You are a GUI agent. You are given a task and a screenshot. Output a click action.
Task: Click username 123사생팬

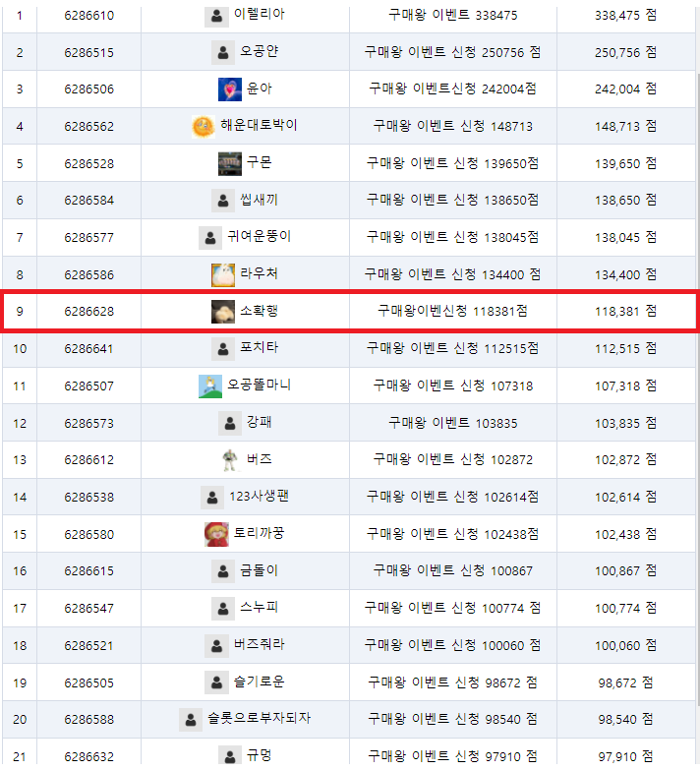[x=260, y=497]
